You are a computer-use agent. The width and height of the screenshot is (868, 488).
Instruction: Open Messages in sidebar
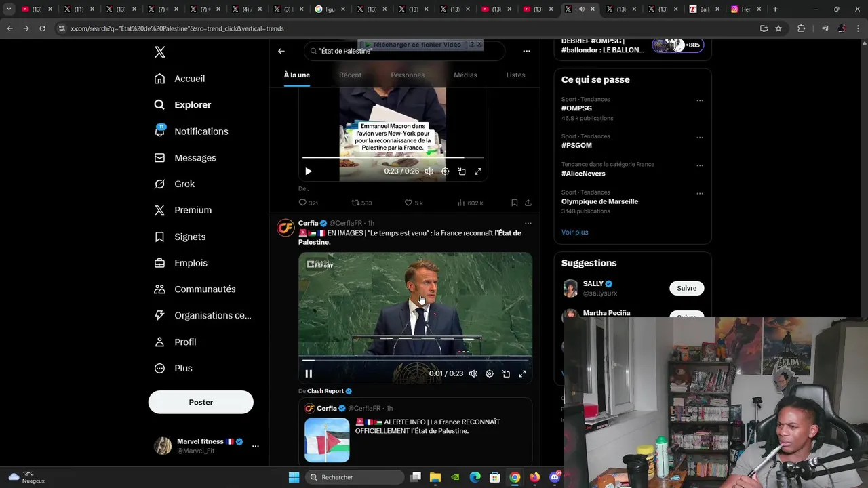point(185,158)
